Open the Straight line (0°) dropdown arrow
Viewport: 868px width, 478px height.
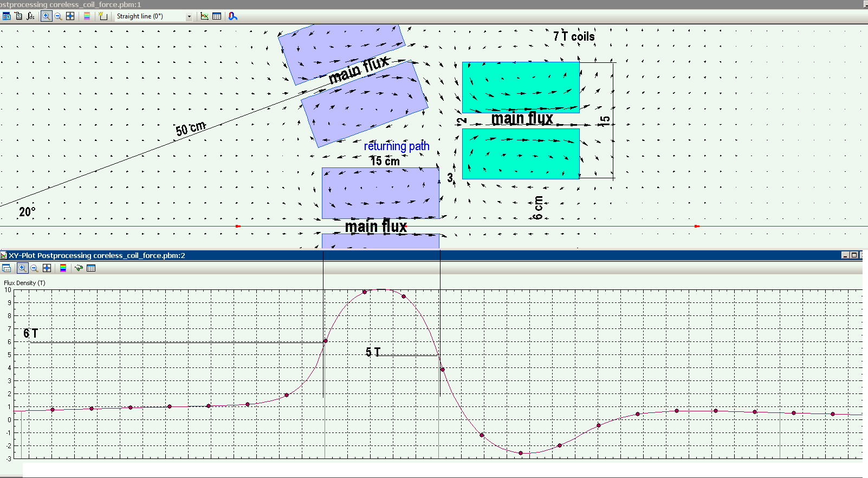pyautogui.click(x=189, y=17)
